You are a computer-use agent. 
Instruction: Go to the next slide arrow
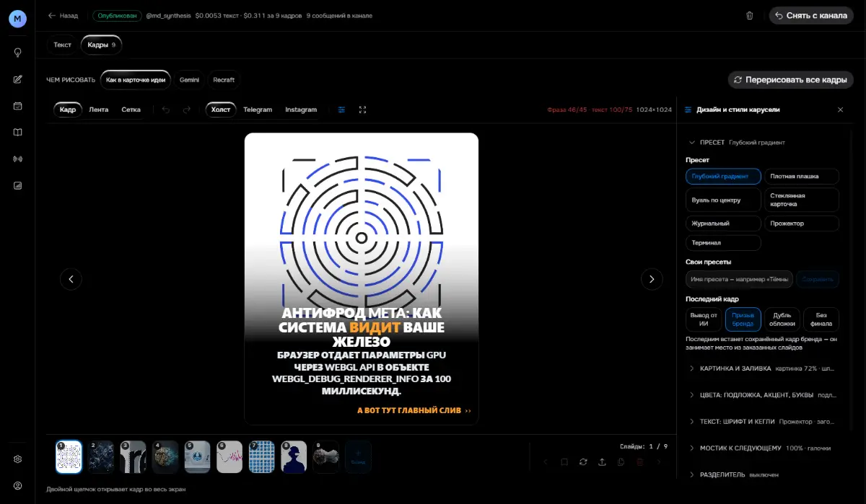click(x=652, y=278)
